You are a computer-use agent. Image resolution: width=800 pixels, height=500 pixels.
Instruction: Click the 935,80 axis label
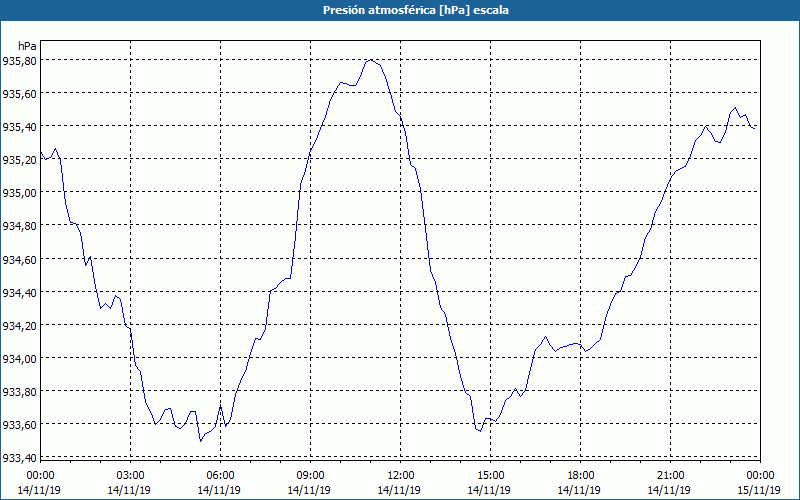(19, 61)
